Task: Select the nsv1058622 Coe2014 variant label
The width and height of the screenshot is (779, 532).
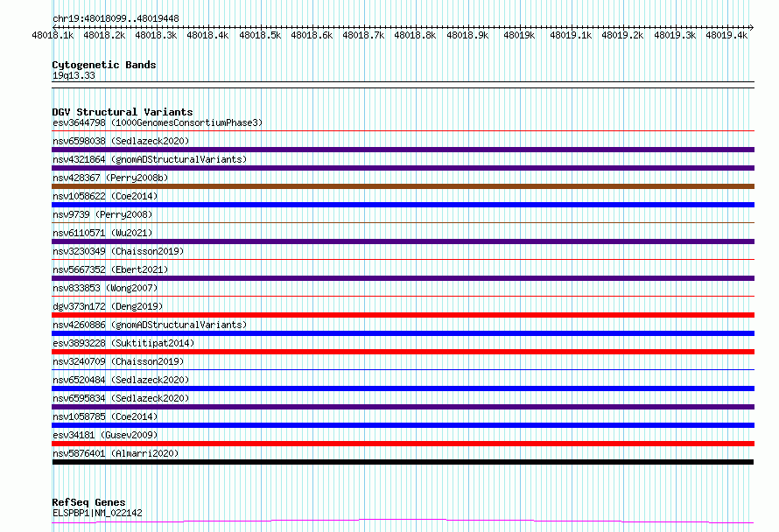Action: click(x=105, y=196)
